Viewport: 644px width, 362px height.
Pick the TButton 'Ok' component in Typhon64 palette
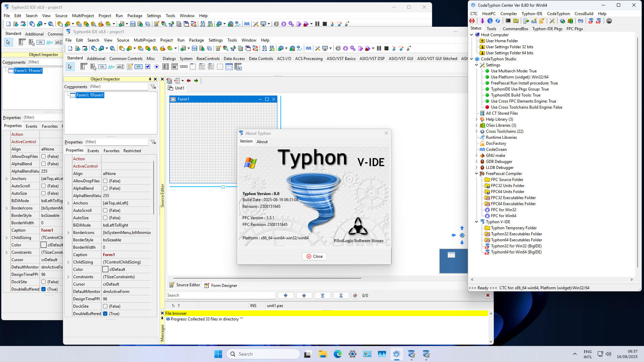coord(102,67)
